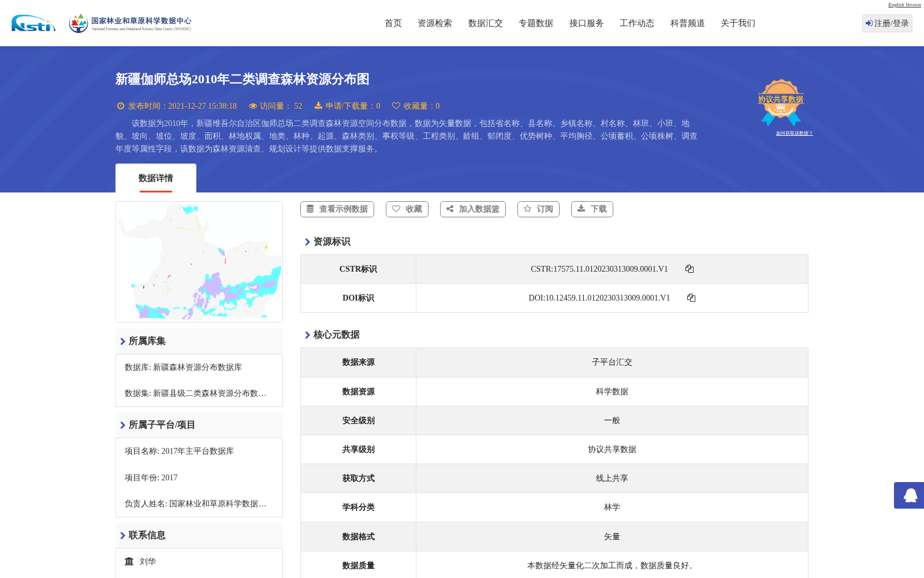Click 数据库: 新疆森林资源分布数据库 entry
Viewport: 924px width, 578px height.
tap(183, 368)
